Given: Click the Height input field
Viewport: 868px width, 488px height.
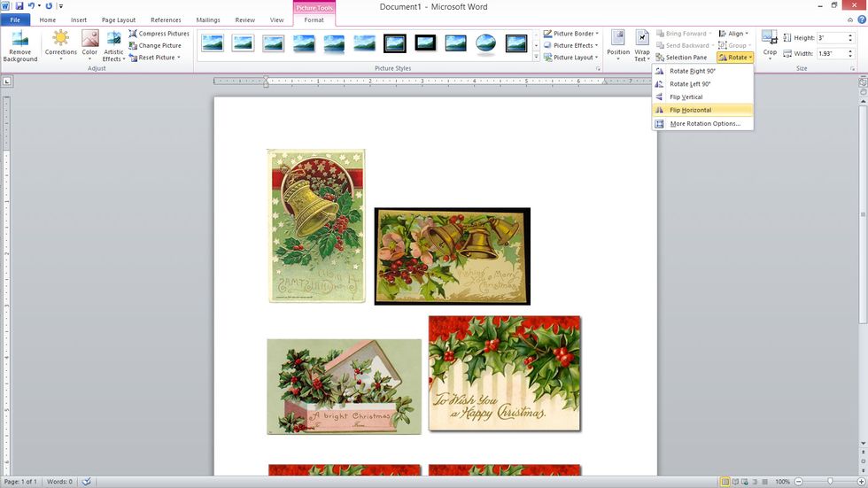Looking at the screenshot, I should tap(831, 38).
